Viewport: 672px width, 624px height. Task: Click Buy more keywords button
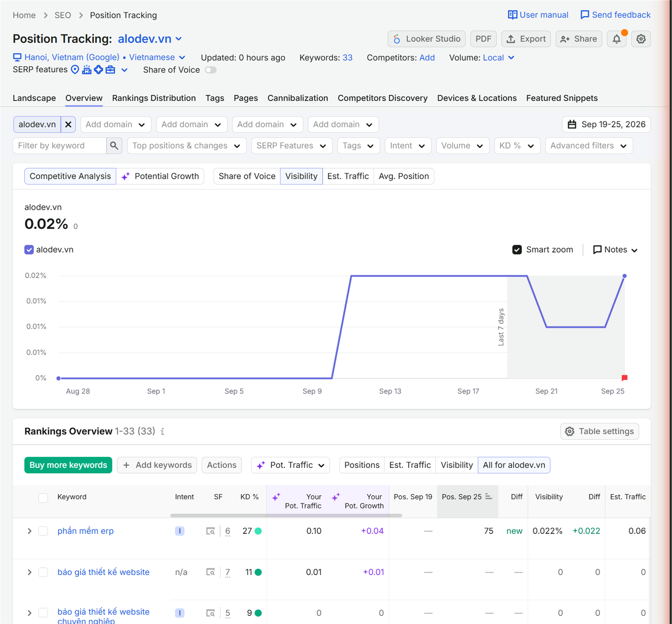pos(68,465)
